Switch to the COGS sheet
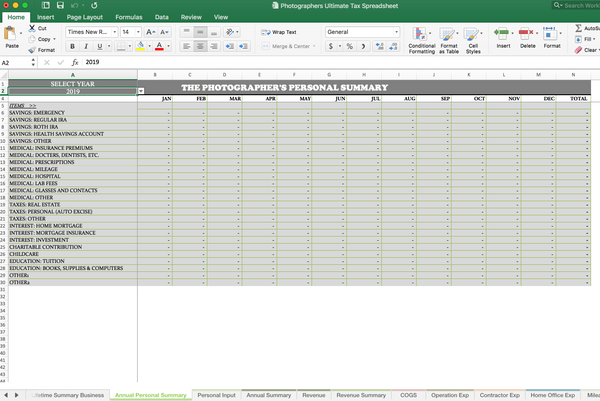600x401 pixels. 408,395
